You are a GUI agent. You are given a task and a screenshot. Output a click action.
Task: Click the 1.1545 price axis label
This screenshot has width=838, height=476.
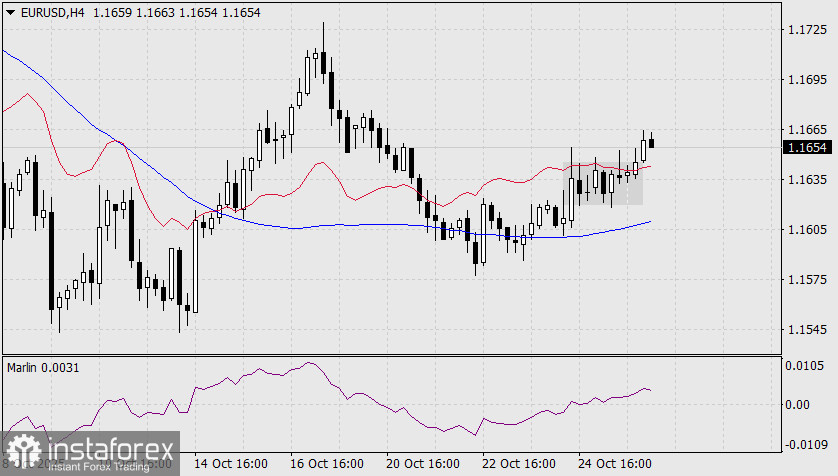click(x=807, y=329)
